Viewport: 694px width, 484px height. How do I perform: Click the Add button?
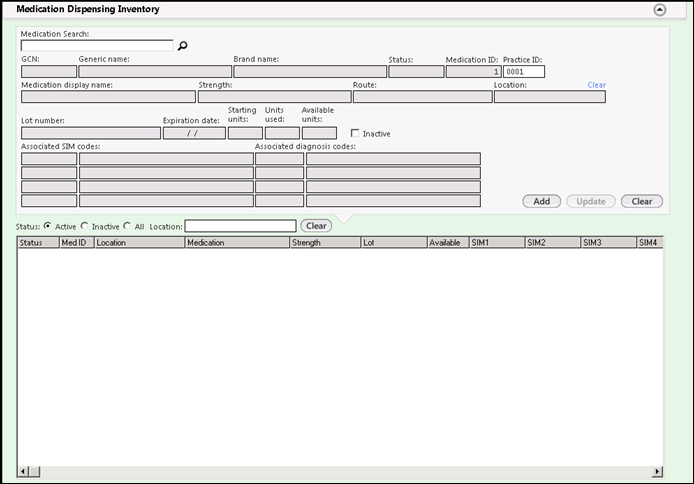coord(541,201)
